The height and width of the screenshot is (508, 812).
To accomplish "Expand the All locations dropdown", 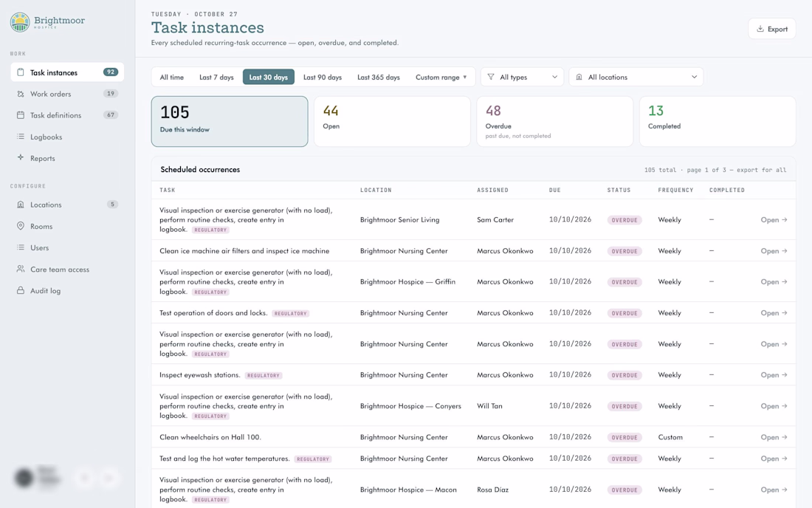I will (636, 77).
